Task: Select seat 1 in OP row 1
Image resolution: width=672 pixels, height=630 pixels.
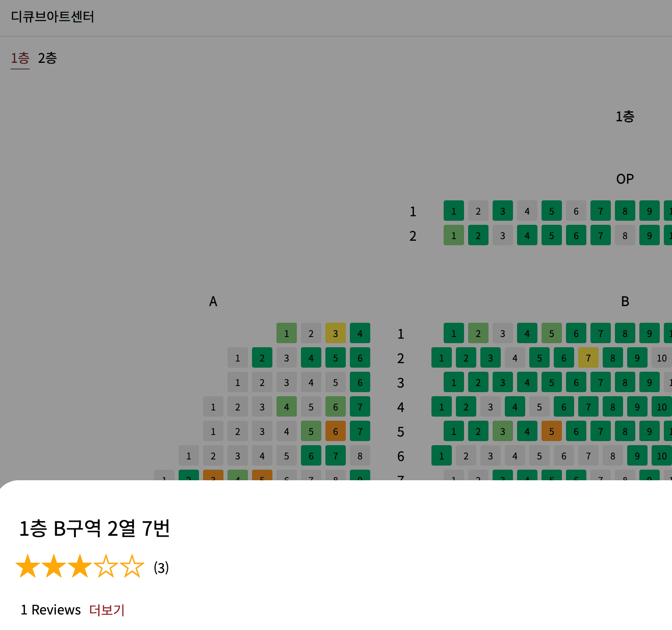Action: (x=453, y=211)
